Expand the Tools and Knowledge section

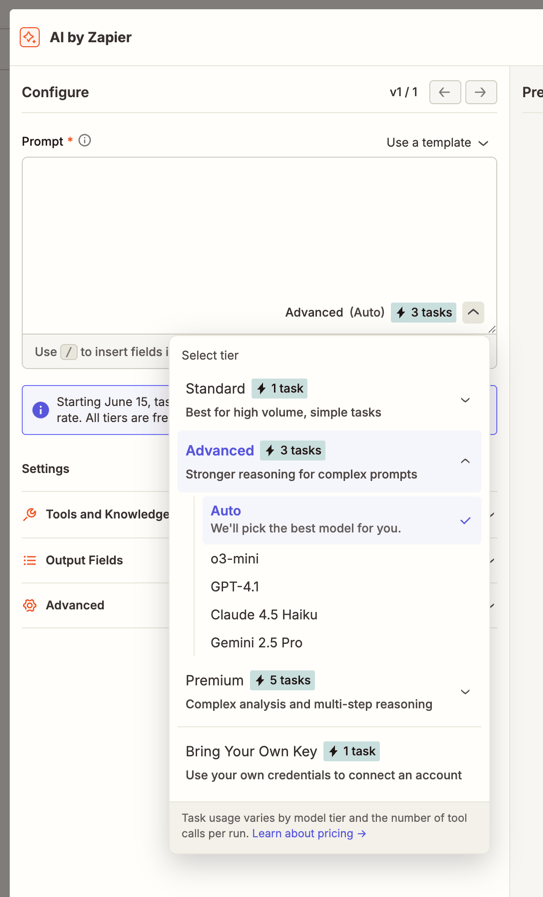point(259,514)
